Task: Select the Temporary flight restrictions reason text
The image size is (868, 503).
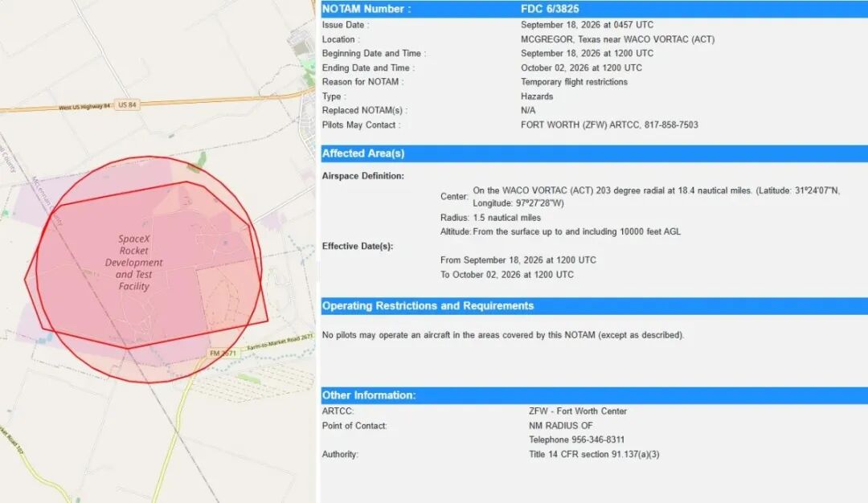Action: (574, 82)
